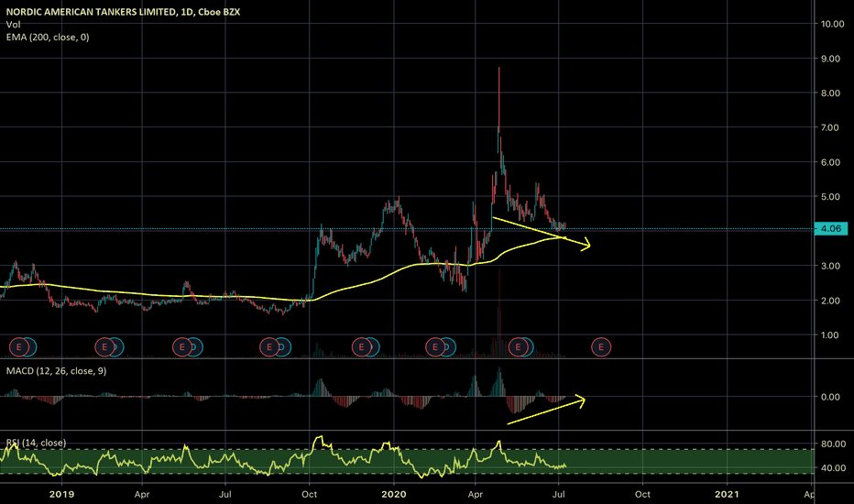The image size is (854, 504).
Task: Open the February 2020 earnings E marker
Action: click(x=435, y=346)
